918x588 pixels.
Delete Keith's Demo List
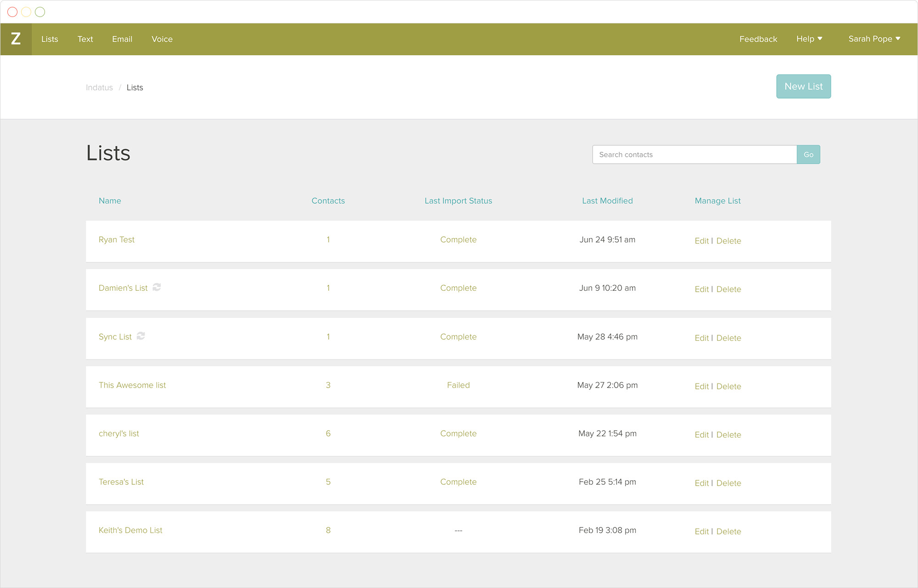[x=729, y=532]
